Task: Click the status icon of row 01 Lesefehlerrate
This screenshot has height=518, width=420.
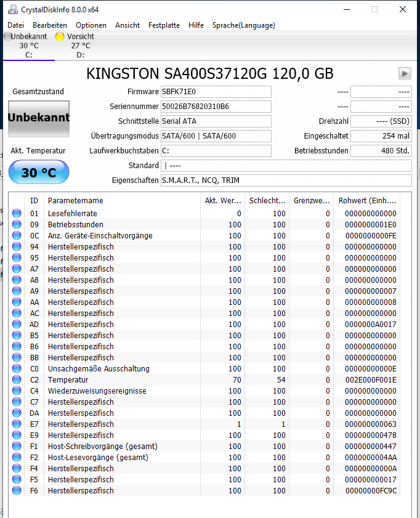Action: [x=17, y=213]
